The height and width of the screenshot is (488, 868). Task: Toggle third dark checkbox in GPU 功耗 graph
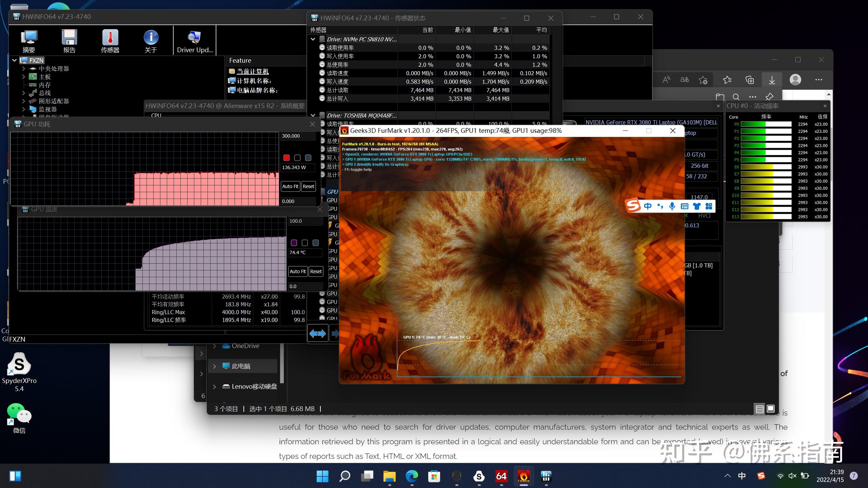(x=308, y=158)
